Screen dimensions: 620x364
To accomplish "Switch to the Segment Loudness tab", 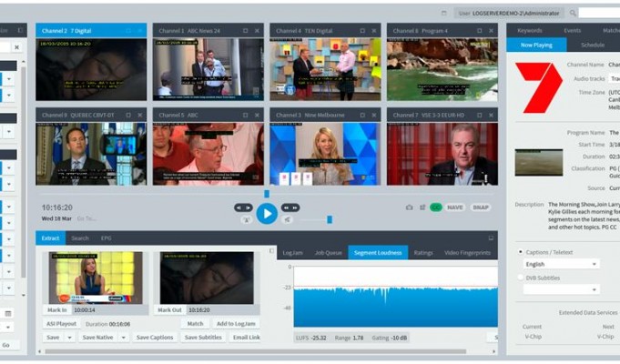I will [378, 253].
